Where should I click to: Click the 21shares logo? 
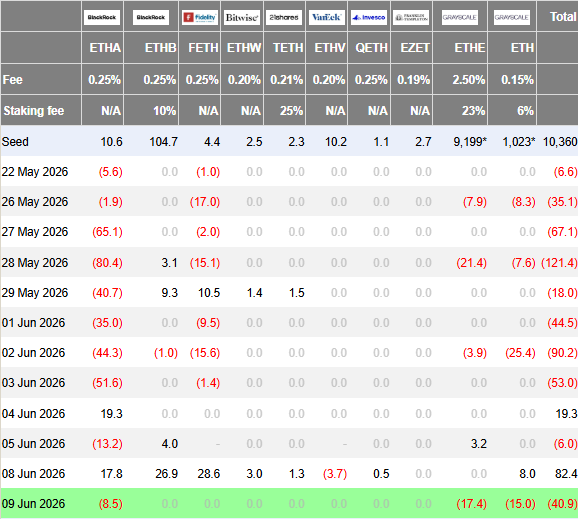(284, 17)
